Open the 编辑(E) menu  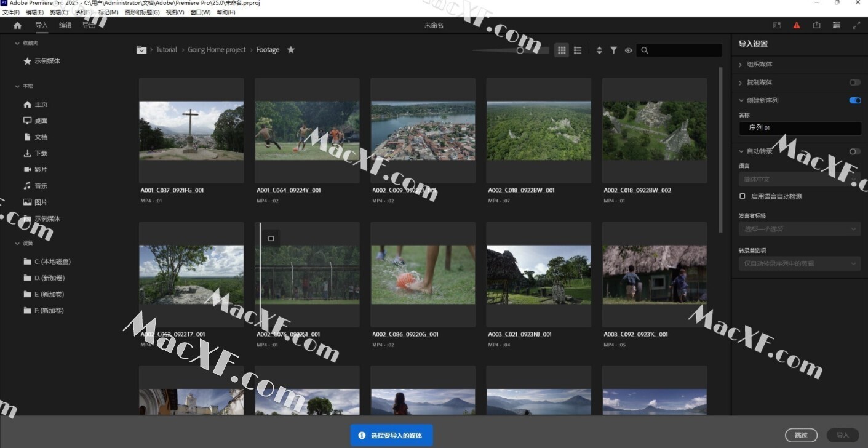point(34,12)
